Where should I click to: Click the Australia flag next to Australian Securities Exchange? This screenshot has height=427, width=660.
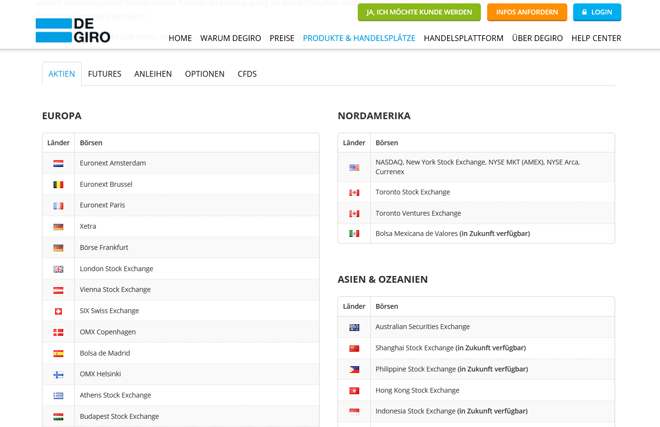[x=354, y=327]
